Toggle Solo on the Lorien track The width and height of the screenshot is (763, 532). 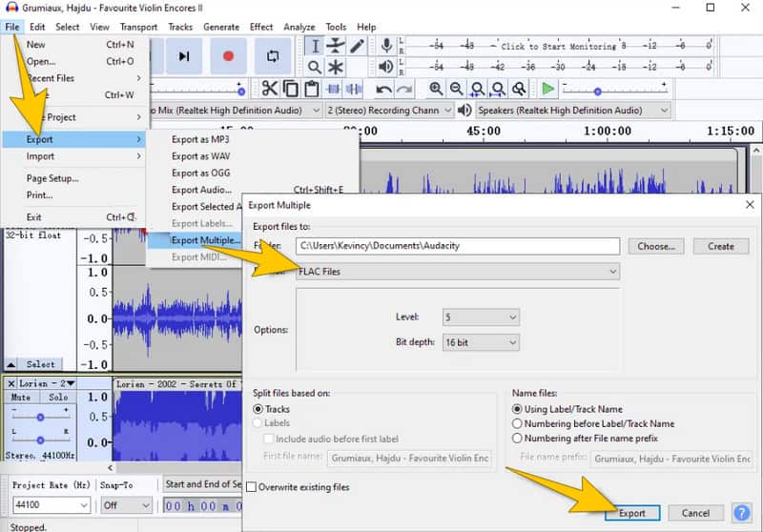(x=58, y=398)
